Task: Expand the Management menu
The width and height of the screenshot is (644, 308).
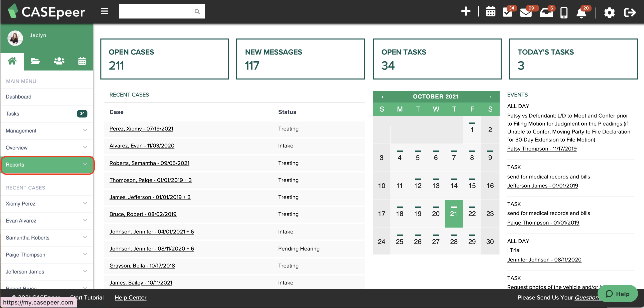Action: coord(47,130)
